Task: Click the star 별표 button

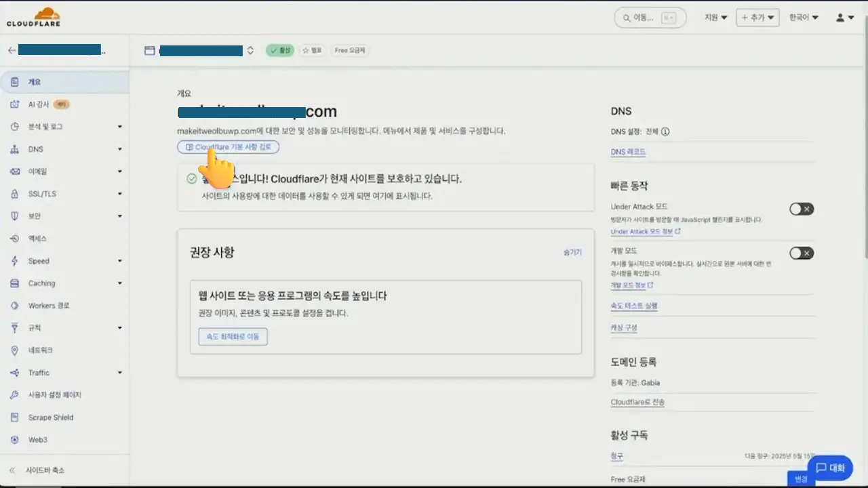Action: click(312, 51)
